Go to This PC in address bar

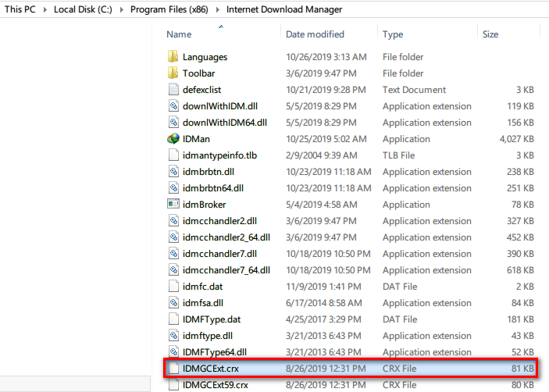coord(20,9)
